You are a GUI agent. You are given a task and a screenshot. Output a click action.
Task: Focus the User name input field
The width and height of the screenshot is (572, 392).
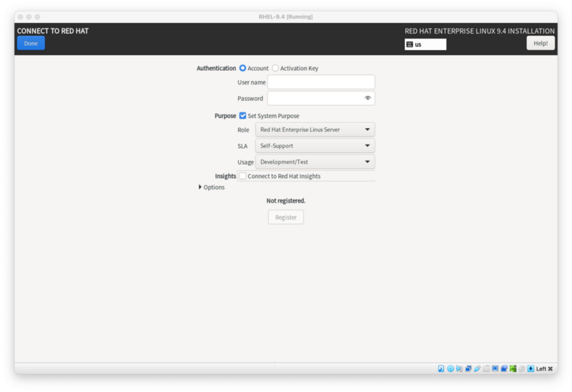[x=321, y=82]
